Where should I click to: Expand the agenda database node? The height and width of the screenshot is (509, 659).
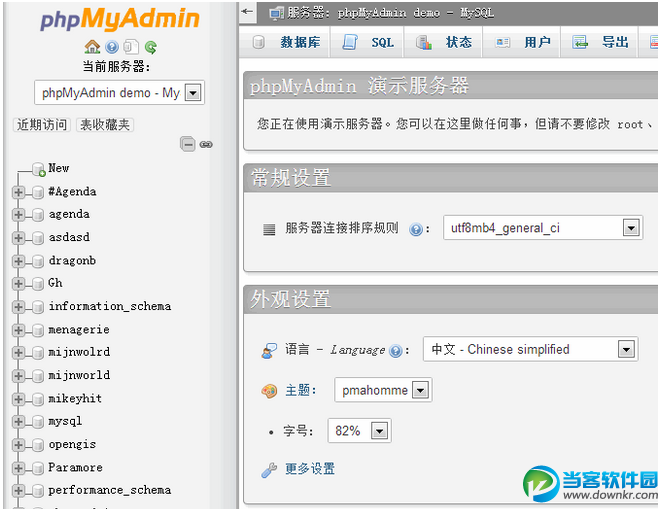[18, 215]
